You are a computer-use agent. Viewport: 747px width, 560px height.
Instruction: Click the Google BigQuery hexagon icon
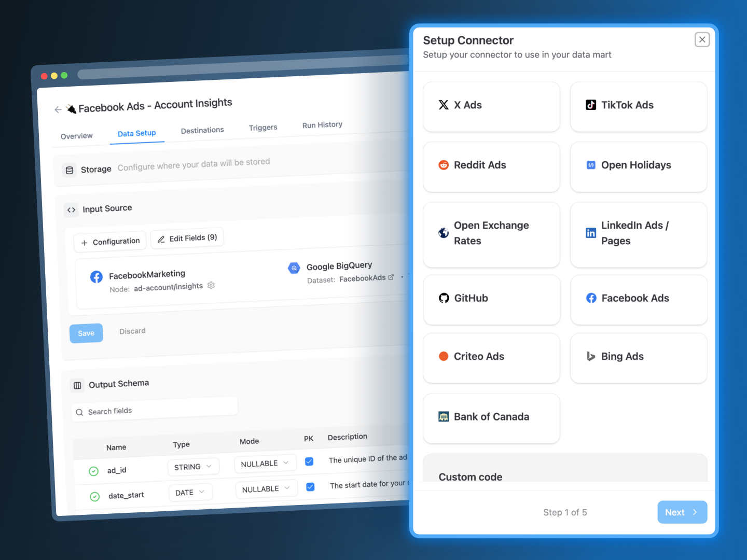click(294, 268)
